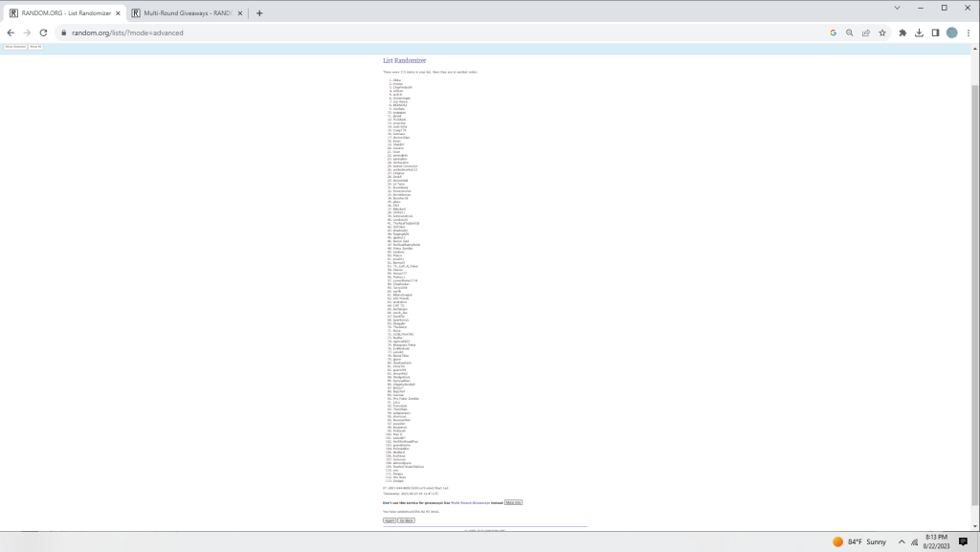The height and width of the screenshot is (552, 980).
Task: Click the padlock site info icon
Action: [64, 33]
